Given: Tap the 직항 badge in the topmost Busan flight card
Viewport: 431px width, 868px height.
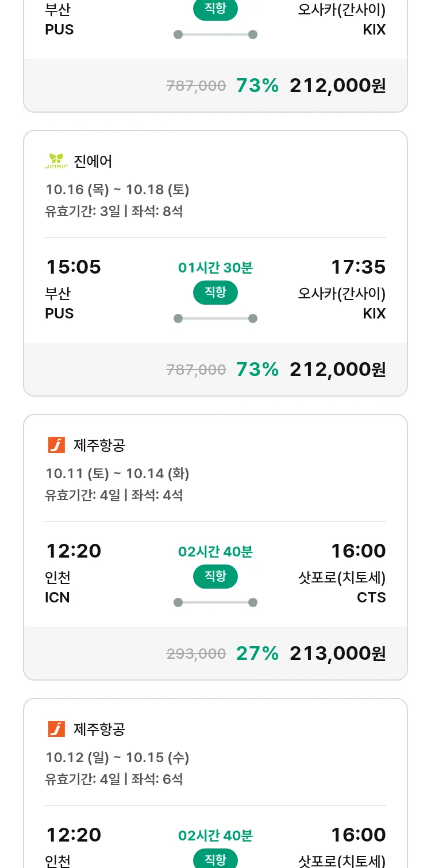Looking at the screenshot, I should tap(215, 9).
